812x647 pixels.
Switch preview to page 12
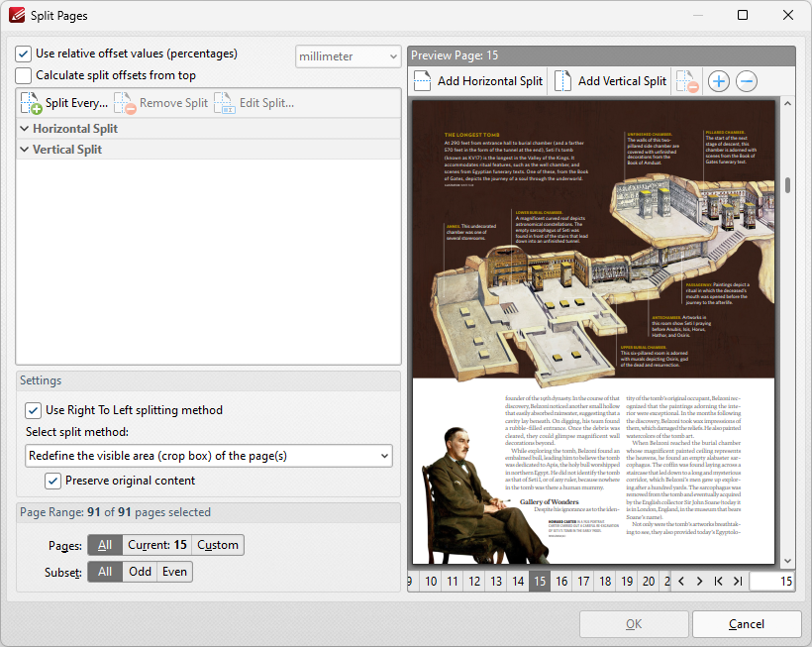[x=474, y=582]
